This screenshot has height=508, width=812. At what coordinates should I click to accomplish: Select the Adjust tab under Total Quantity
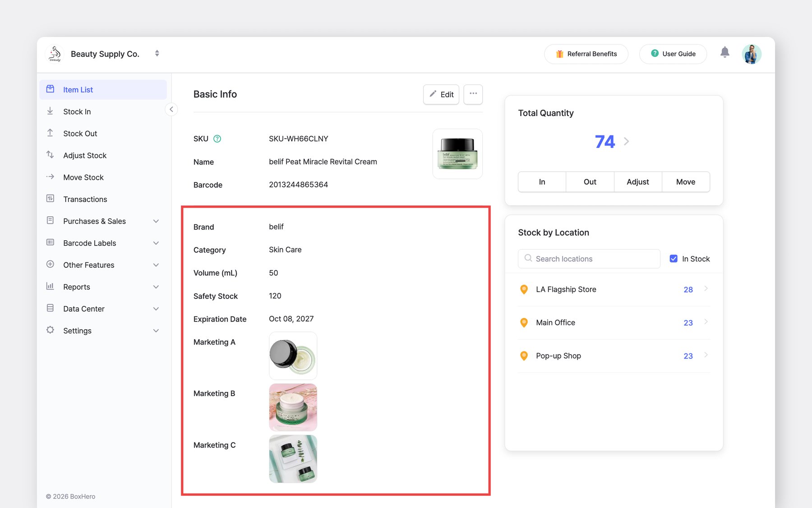(x=637, y=182)
